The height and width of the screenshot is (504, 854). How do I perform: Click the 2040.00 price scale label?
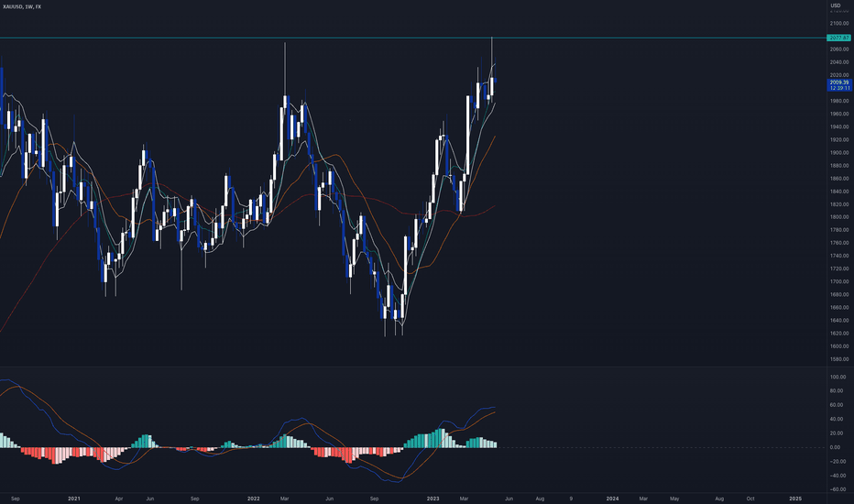839,62
